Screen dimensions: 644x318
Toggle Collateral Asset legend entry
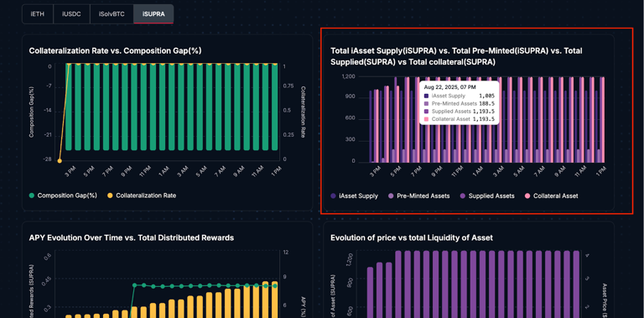pos(551,196)
